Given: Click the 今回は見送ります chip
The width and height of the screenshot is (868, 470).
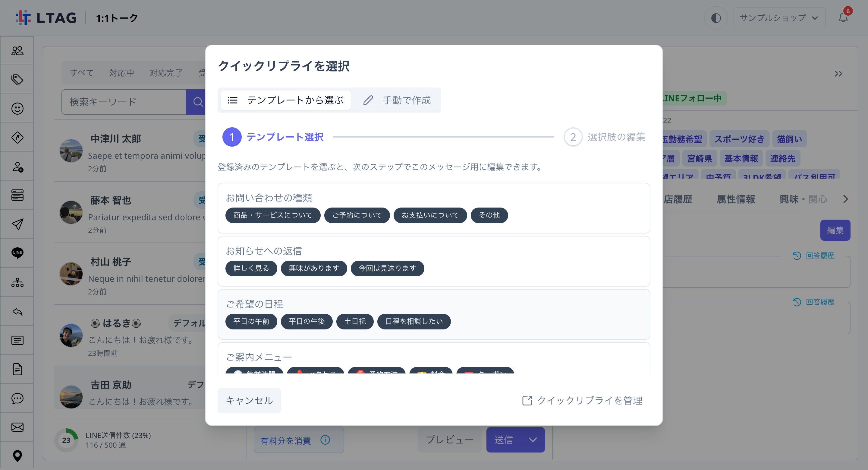Looking at the screenshot, I should pyautogui.click(x=387, y=268).
